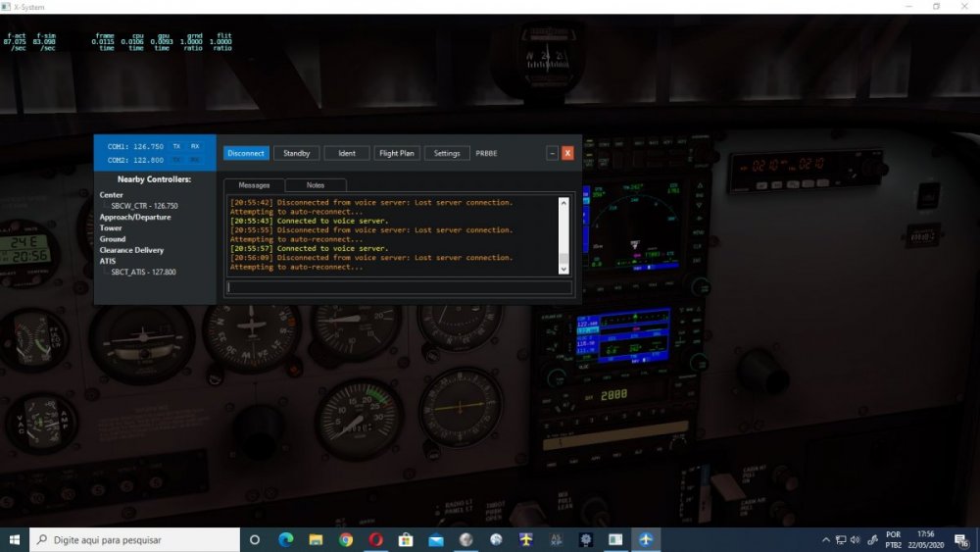Viewport: 980px width, 552px height.
Task: Click the Windows taskbar search box
Action: 134,539
